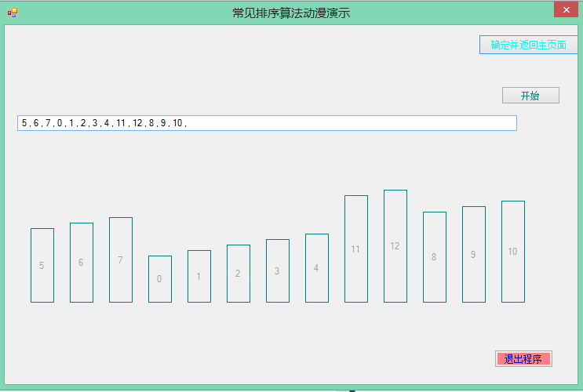583x392 pixels.
Task: Click the bar labeled 1
Action: [199, 276]
